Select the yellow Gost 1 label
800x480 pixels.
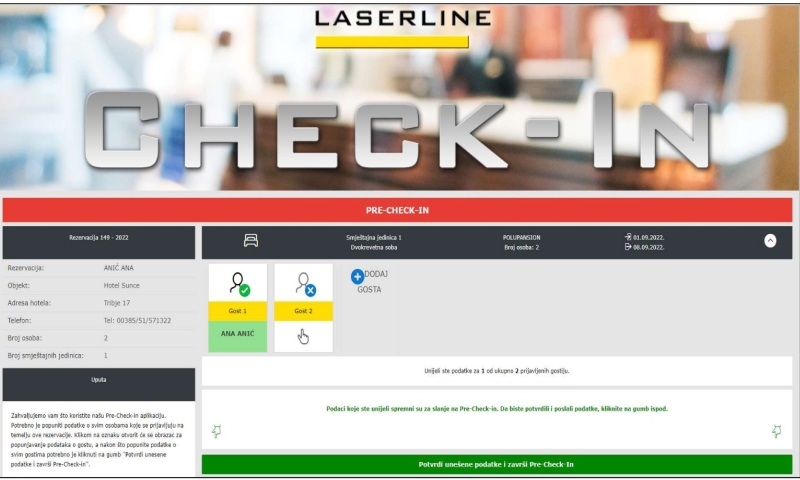click(x=237, y=311)
